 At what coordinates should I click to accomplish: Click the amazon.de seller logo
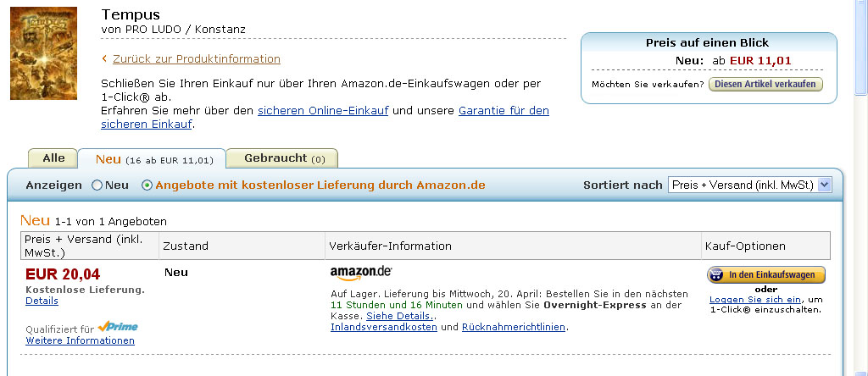pos(361,272)
